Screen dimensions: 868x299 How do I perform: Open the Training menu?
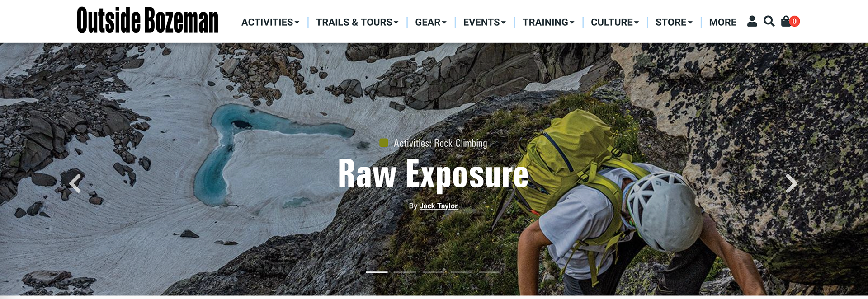point(548,22)
